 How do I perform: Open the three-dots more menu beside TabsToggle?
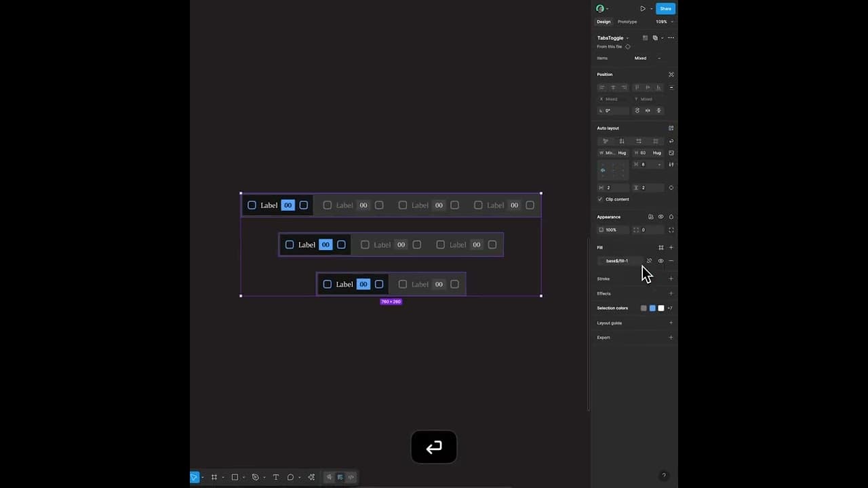pos(671,38)
